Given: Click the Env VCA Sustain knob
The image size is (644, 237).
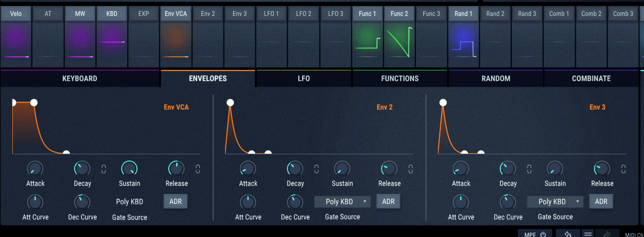Looking at the screenshot, I should [x=129, y=168].
